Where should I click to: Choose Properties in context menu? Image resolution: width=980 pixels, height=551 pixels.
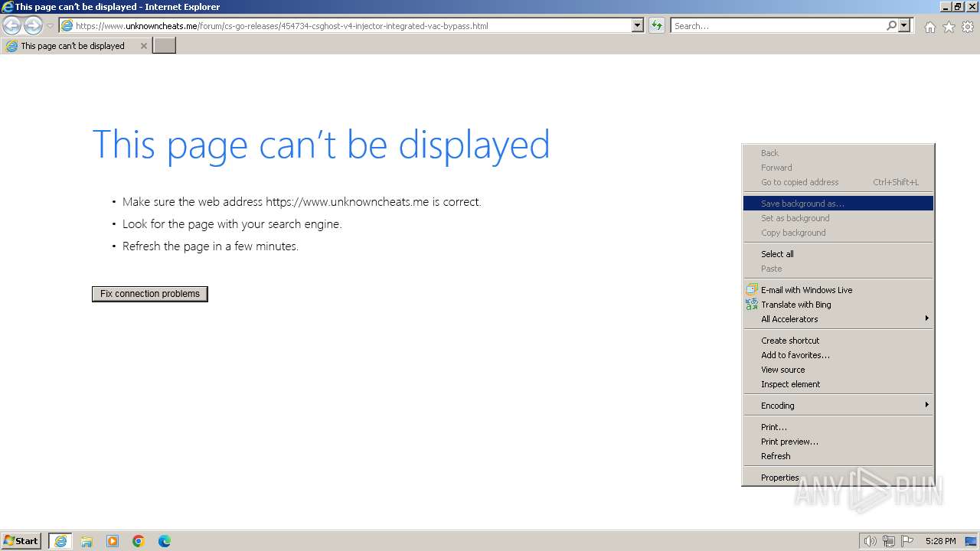click(838, 478)
